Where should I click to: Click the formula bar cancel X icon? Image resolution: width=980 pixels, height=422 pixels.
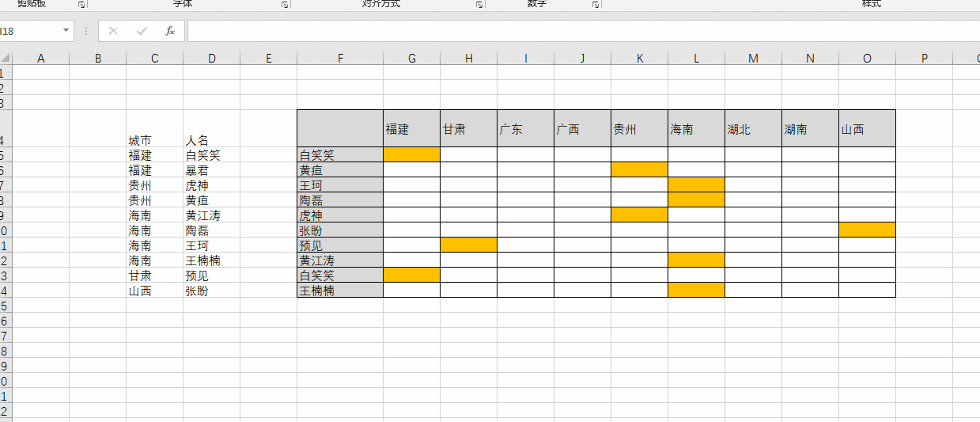coord(113,31)
